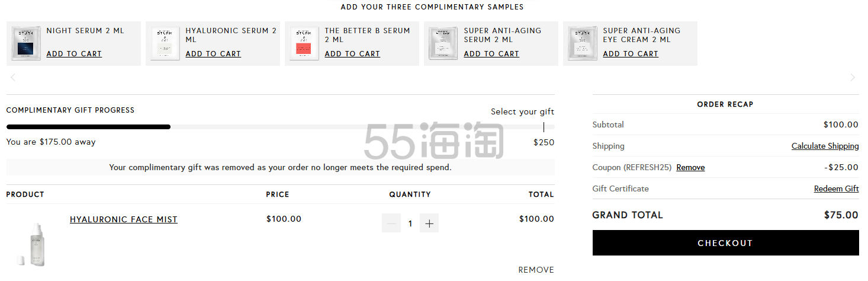The width and height of the screenshot is (868, 281).
Task: Remove the REFRESH25 coupon
Action: coord(690,168)
